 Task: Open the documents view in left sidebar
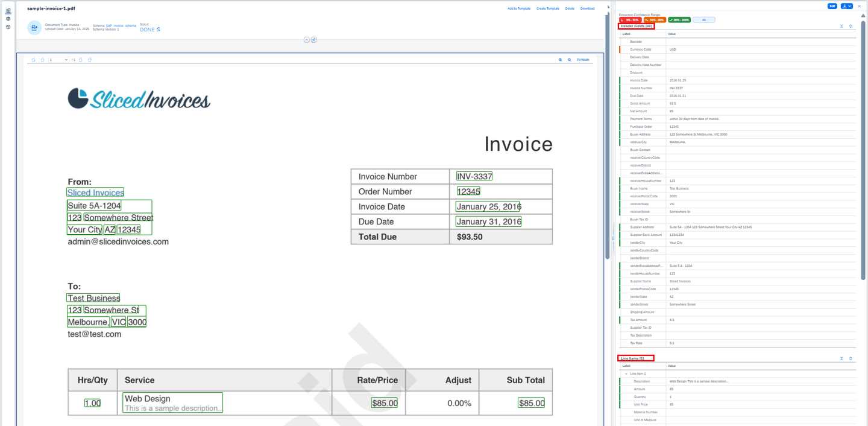[x=8, y=11]
